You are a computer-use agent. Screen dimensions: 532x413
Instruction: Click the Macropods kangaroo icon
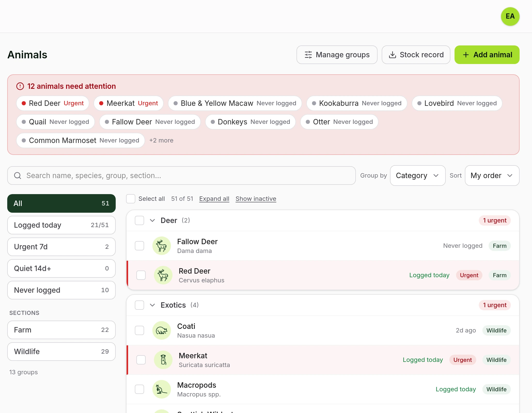coord(162,389)
